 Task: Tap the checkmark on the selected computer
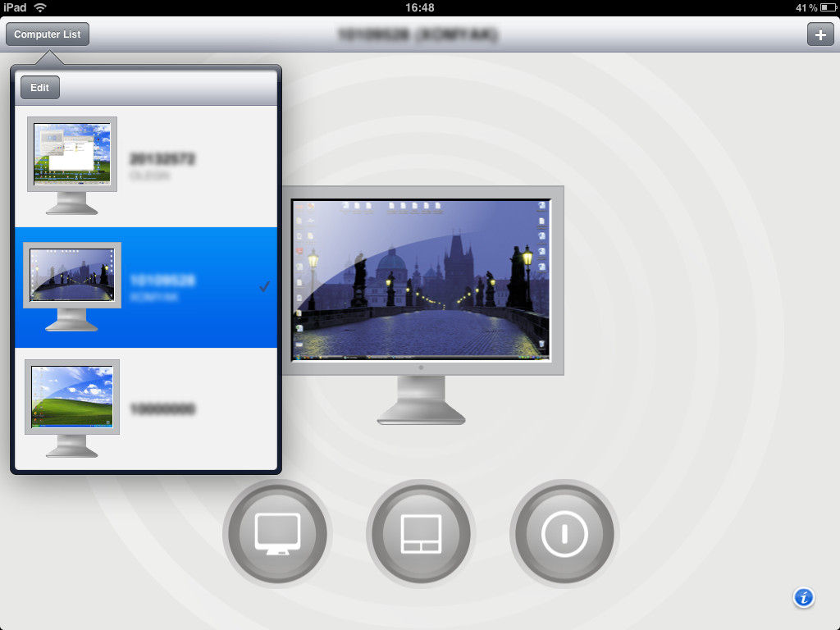tap(264, 286)
